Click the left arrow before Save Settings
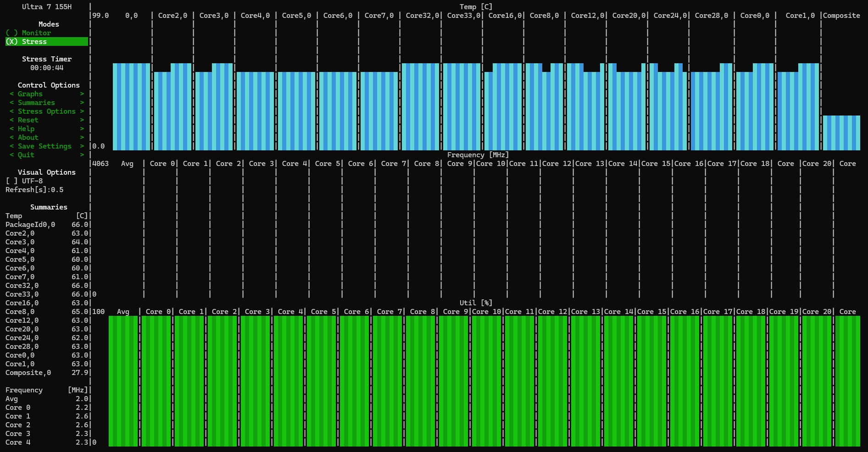Screen dimensions: 868x452 [x=11, y=146]
